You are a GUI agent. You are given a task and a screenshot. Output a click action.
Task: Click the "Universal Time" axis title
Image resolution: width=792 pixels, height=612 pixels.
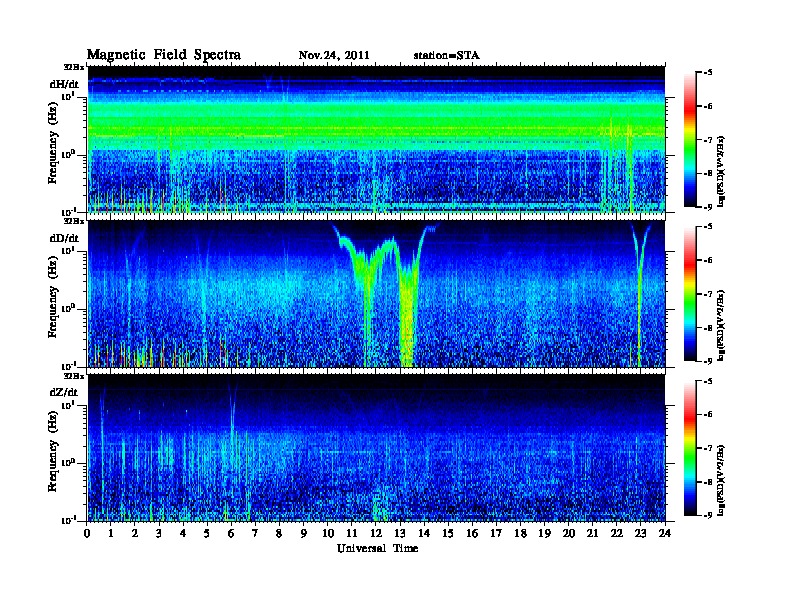[377, 548]
